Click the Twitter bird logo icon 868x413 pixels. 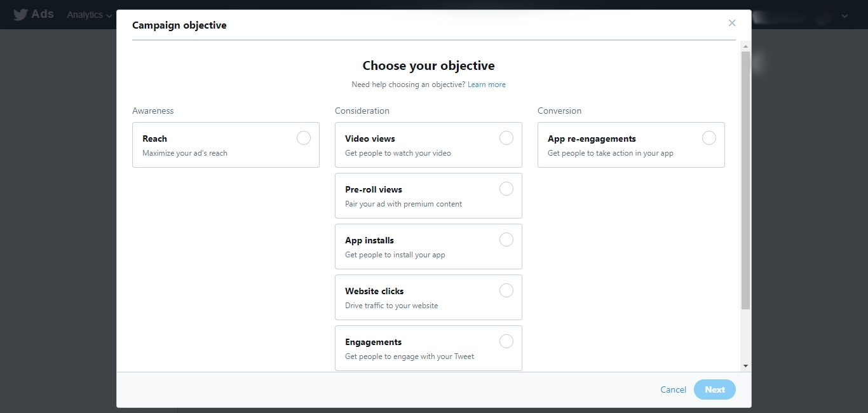tap(20, 14)
